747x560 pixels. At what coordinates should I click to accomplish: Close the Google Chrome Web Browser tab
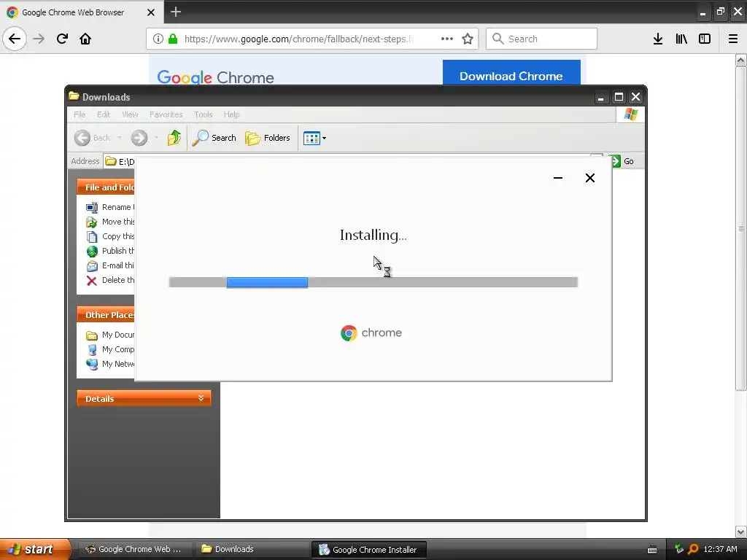click(151, 12)
